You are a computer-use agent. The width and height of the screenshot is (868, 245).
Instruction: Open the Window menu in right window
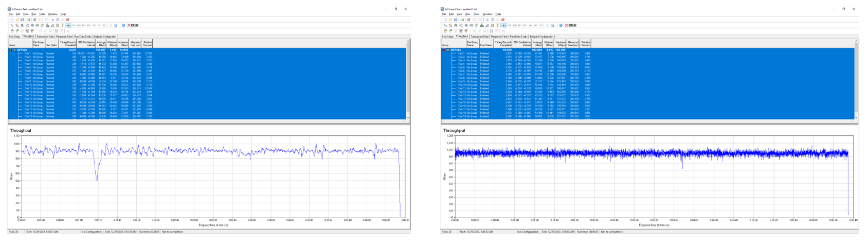tap(487, 14)
